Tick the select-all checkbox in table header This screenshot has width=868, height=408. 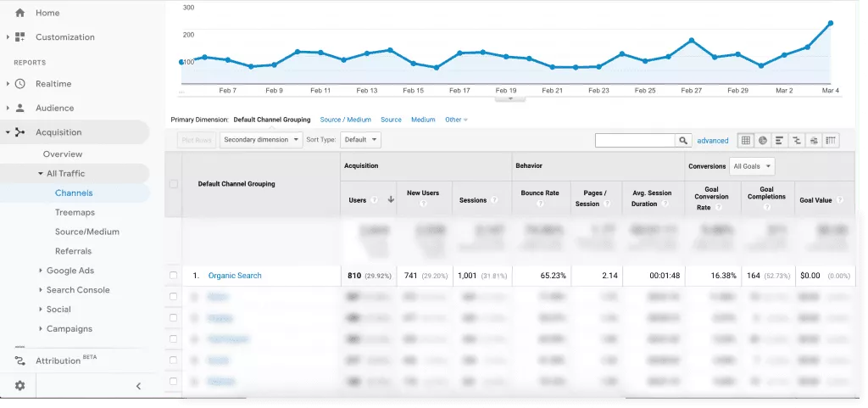pyautogui.click(x=173, y=184)
